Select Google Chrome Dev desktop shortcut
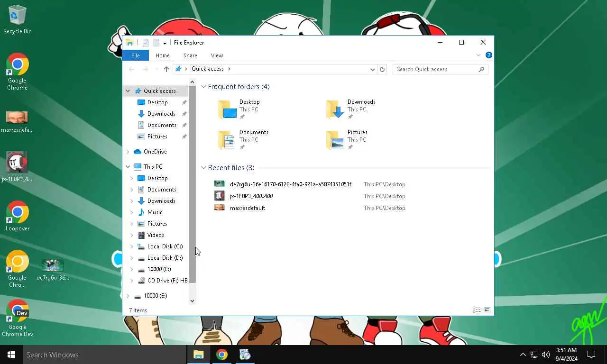 pos(18,318)
